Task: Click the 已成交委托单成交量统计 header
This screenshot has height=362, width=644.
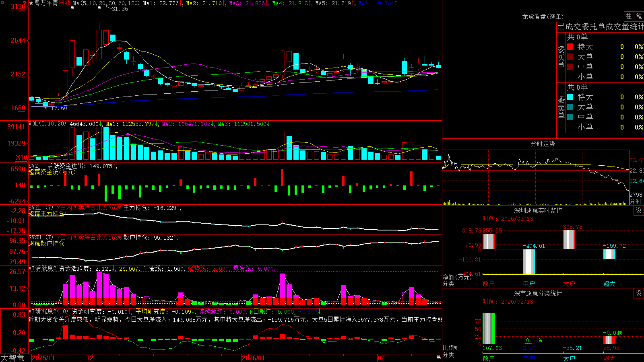Action: (x=601, y=27)
